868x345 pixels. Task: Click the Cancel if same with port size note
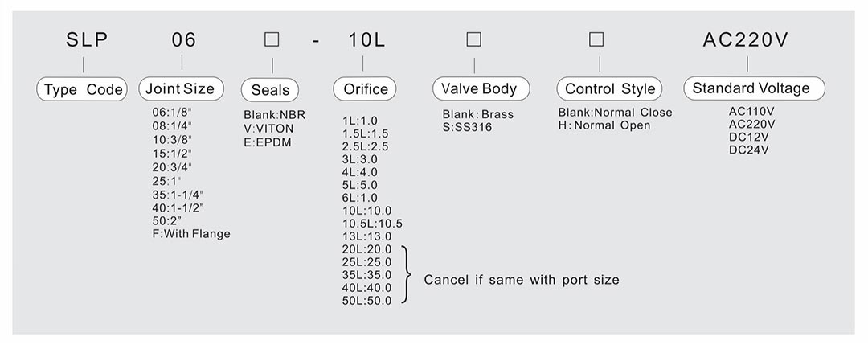click(522, 280)
